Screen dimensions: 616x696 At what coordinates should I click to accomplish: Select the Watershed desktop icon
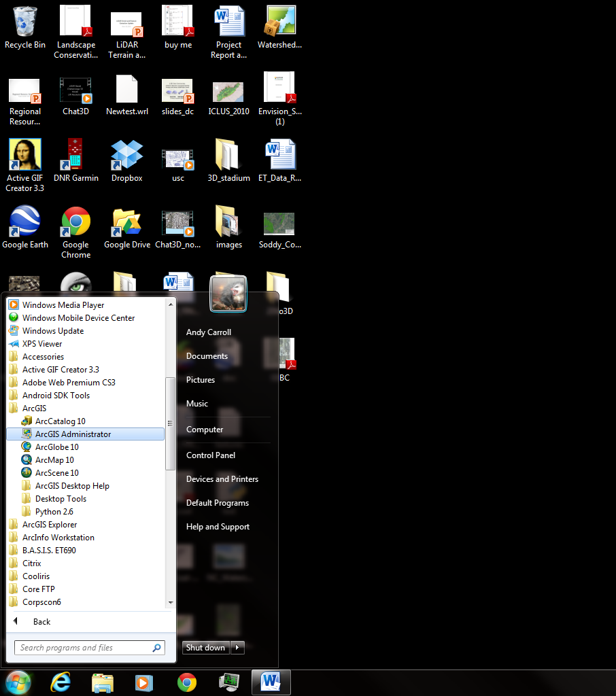[x=280, y=27]
